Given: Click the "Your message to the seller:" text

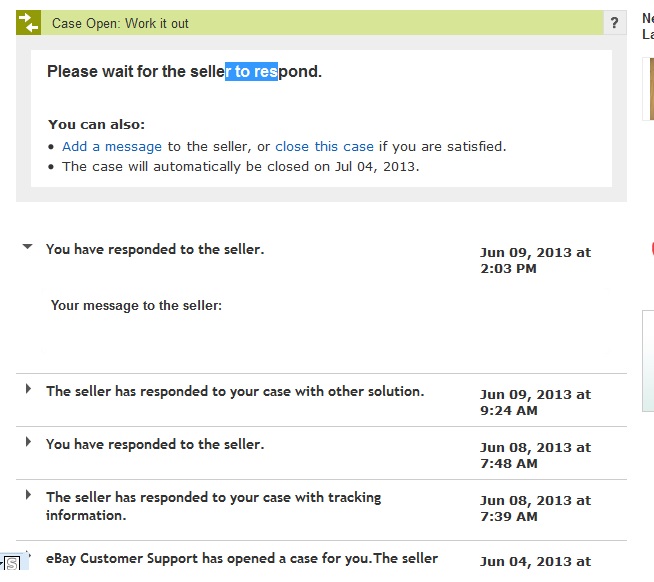Looking at the screenshot, I should coord(136,305).
